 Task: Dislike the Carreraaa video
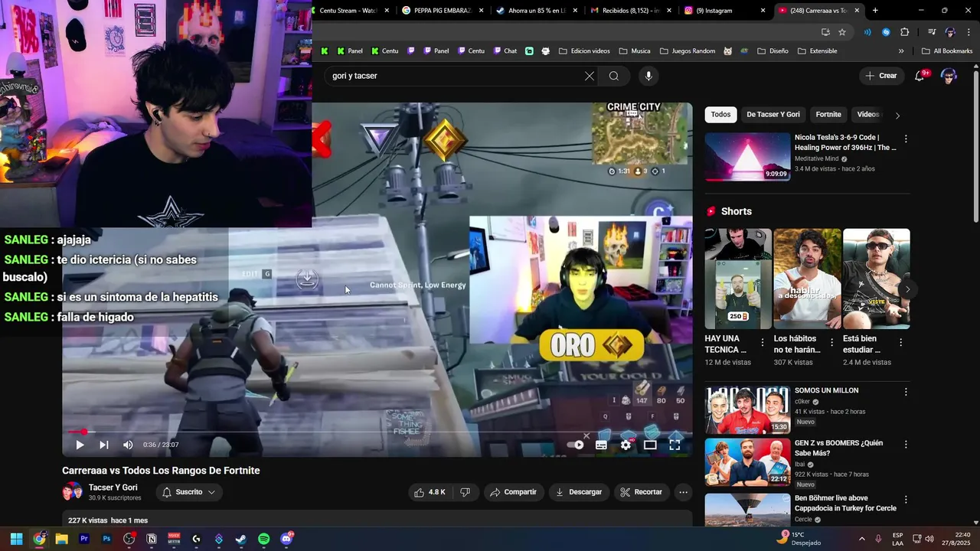click(x=465, y=492)
